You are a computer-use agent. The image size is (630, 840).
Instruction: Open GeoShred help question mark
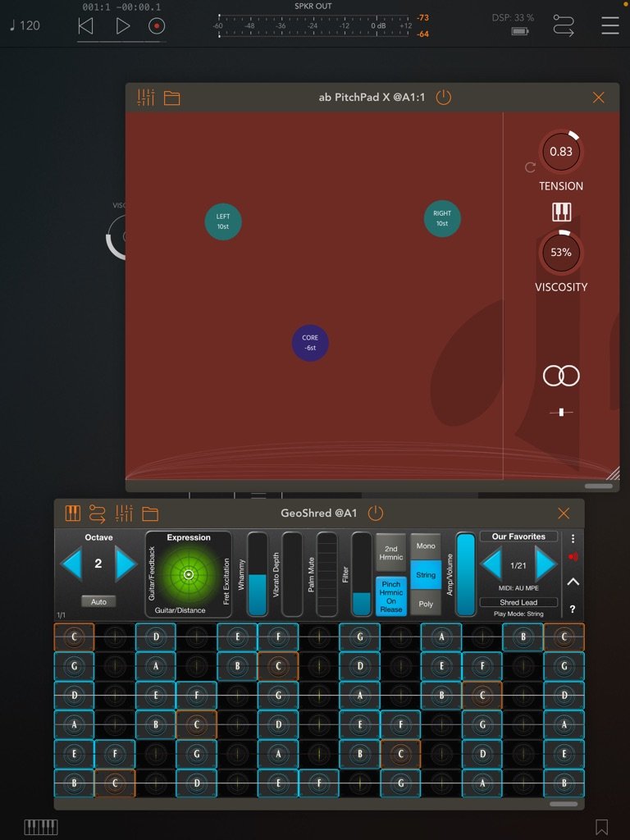click(x=573, y=609)
